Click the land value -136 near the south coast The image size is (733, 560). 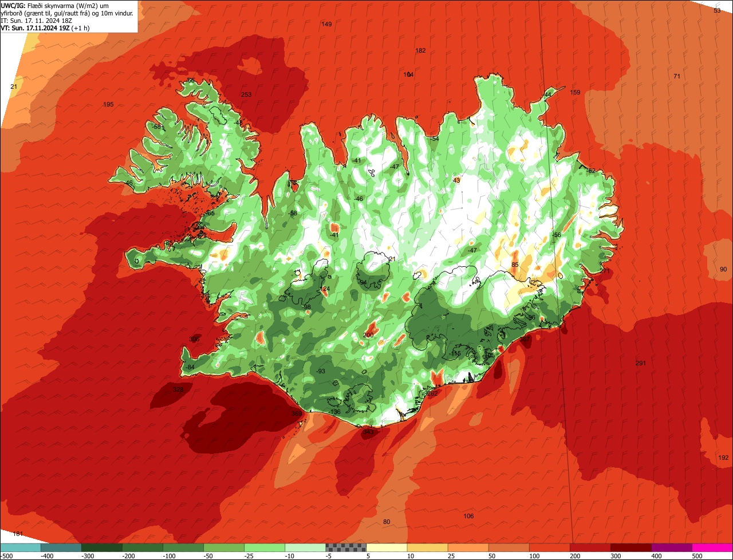[334, 412]
